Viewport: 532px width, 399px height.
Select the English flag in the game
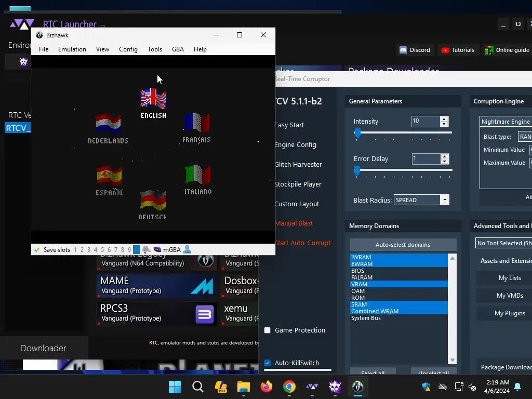click(153, 98)
